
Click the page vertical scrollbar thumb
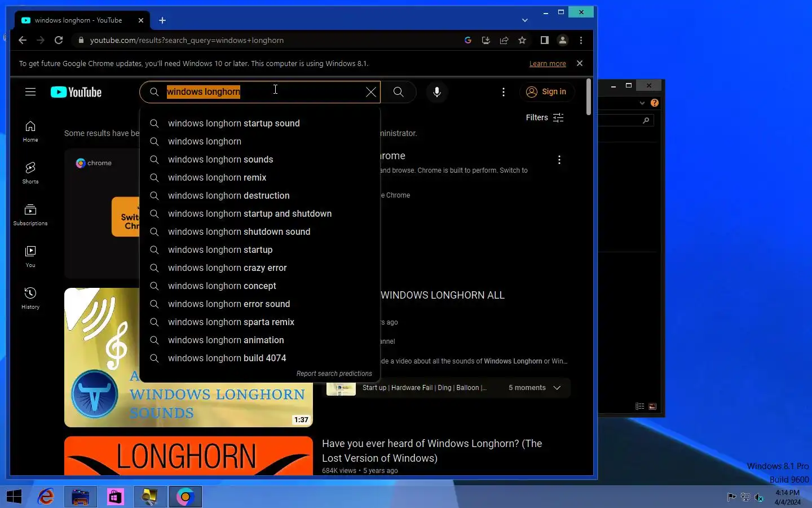click(x=589, y=97)
